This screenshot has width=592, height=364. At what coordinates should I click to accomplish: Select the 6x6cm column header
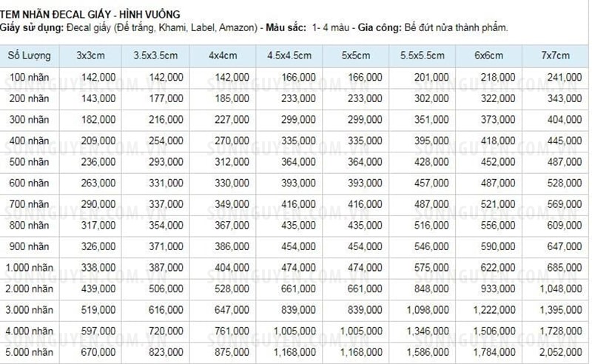point(489,56)
